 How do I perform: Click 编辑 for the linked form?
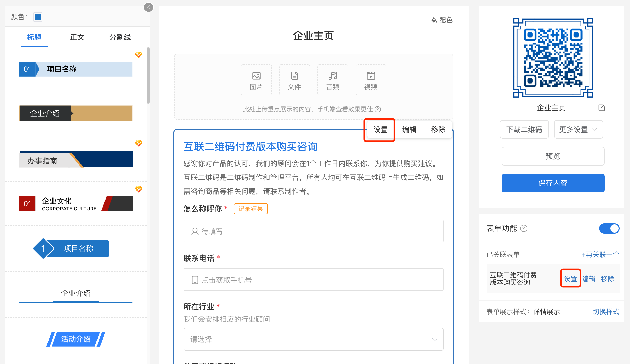point(589,278)
